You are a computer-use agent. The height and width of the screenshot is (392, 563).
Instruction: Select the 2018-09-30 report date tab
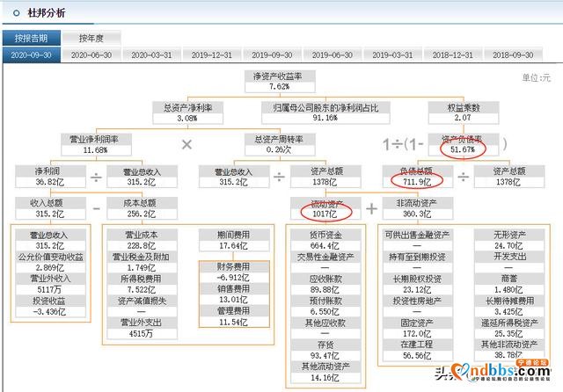(513, 54)
